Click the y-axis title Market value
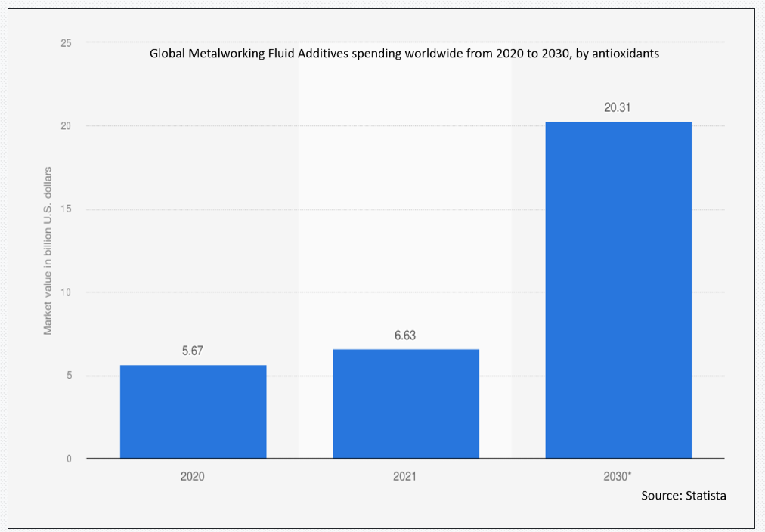This screenshot has height=532, width=765. [x=48, y=251]
